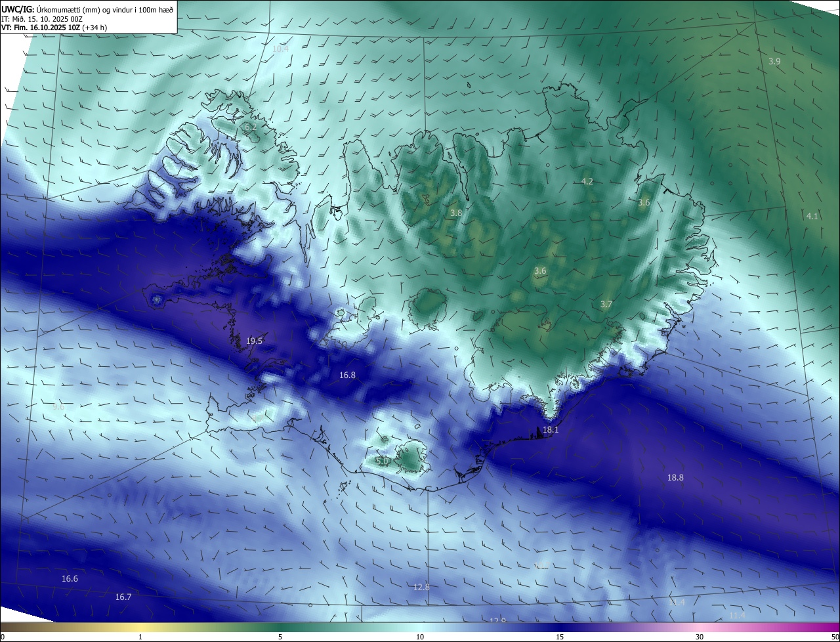This screenshot has width=840, height=642.
Task: Click the initial time line "IT: Mið. 15. 10. 2025 00Z"
Action: click(42, 19)
